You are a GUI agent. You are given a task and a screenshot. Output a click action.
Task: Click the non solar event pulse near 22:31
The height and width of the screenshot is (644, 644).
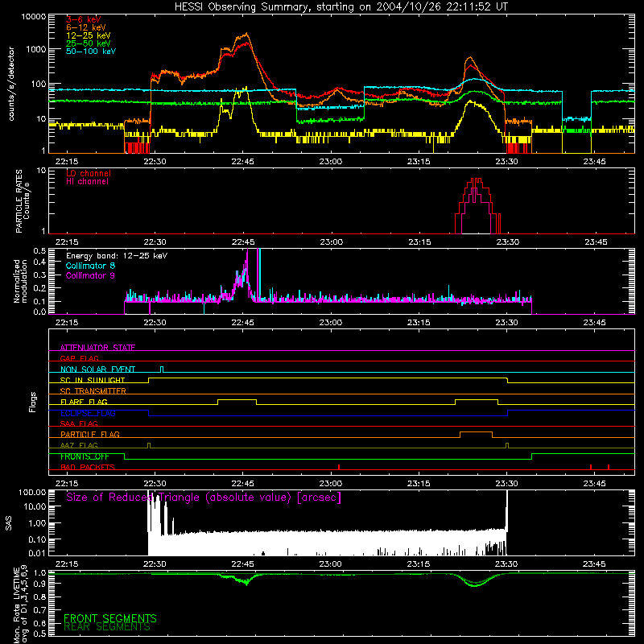coord(162,369)
